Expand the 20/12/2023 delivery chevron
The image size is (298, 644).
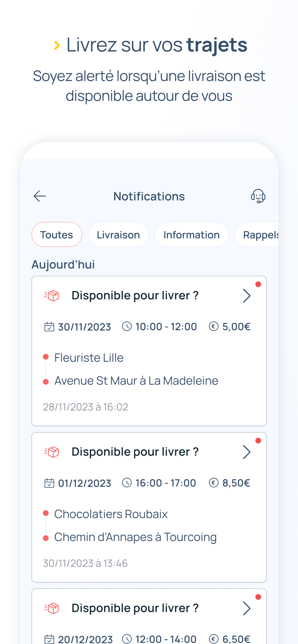pyautogui.click(x=246, y=608)
